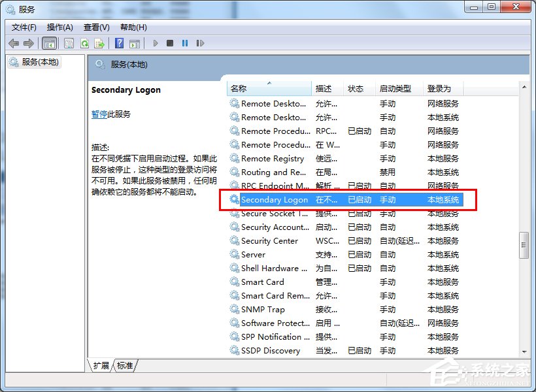
Task: Click the Forward navigation arrow
Action: (28, 43)
